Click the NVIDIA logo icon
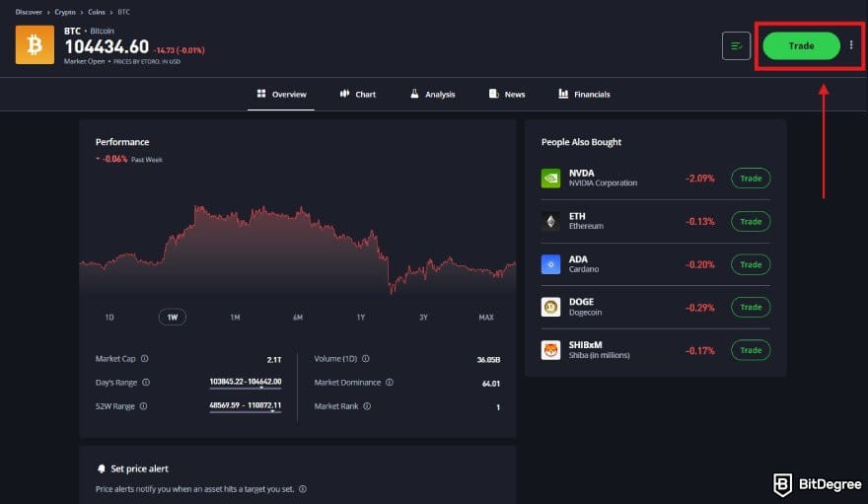The width and height of the screenshot is (868, 504). 550,179
